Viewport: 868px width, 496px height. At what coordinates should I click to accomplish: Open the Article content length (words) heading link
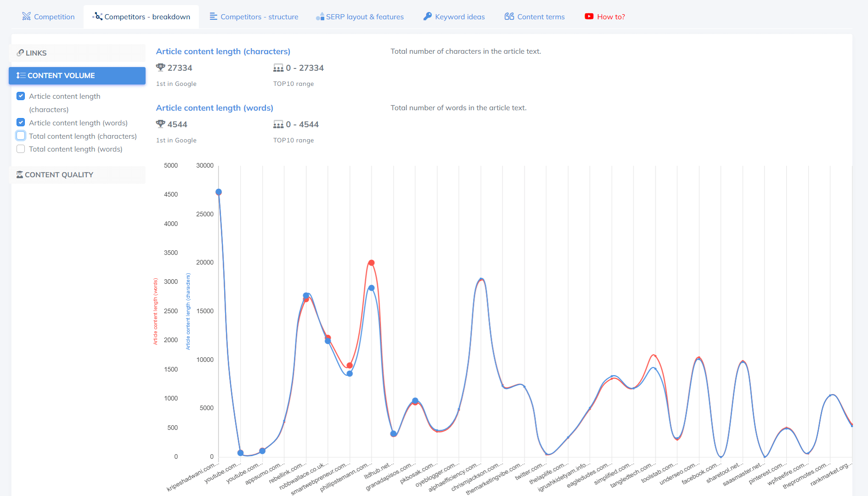pyautogui.click(x=214, y=108)
